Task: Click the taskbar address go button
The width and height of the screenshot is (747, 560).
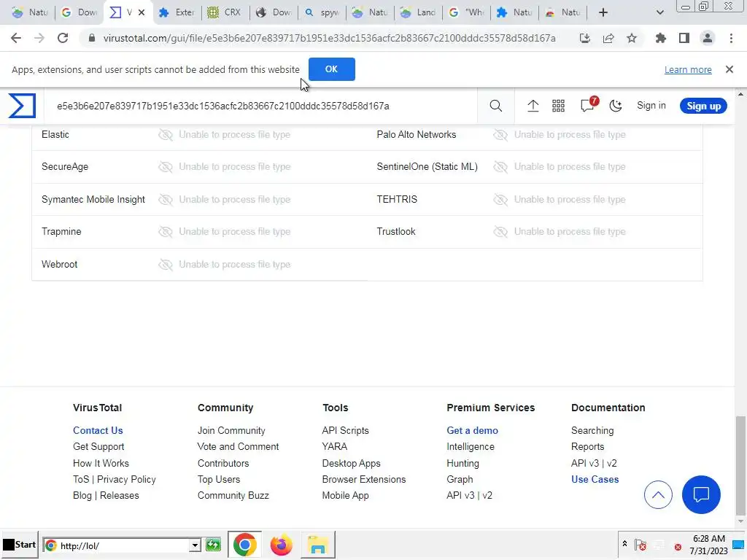Action: pos(214,545)
